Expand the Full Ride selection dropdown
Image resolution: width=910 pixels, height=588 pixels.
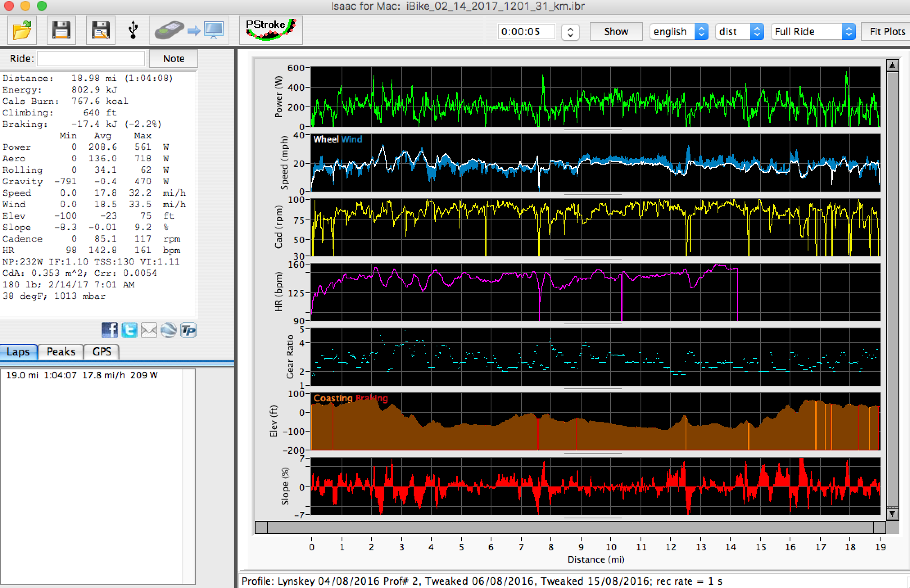click(x=813, y=32)
